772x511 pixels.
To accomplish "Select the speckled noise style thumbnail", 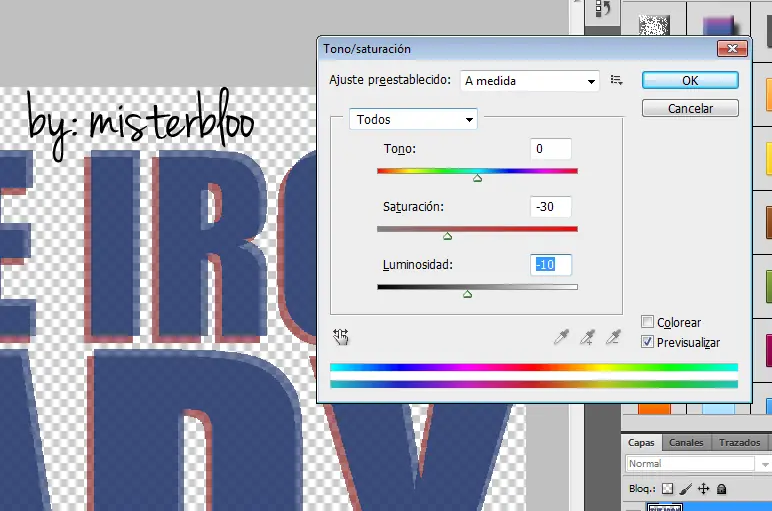I will (654, 25).
